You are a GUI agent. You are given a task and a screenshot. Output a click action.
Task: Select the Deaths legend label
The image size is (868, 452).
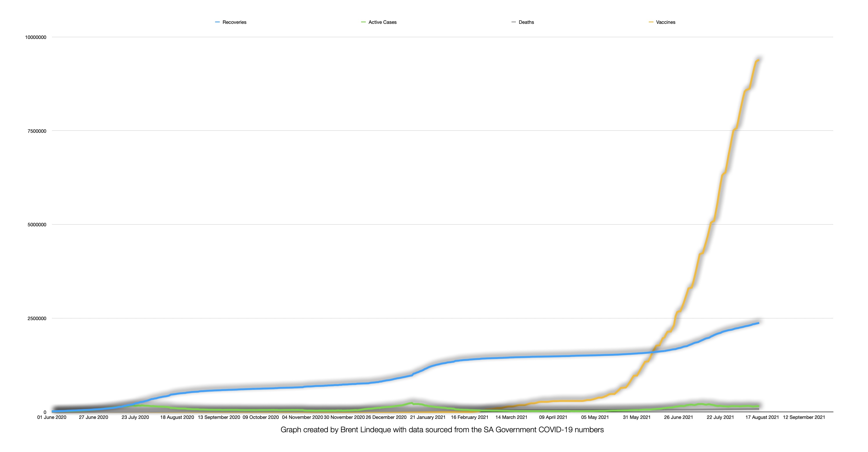(x=526, y=22)
